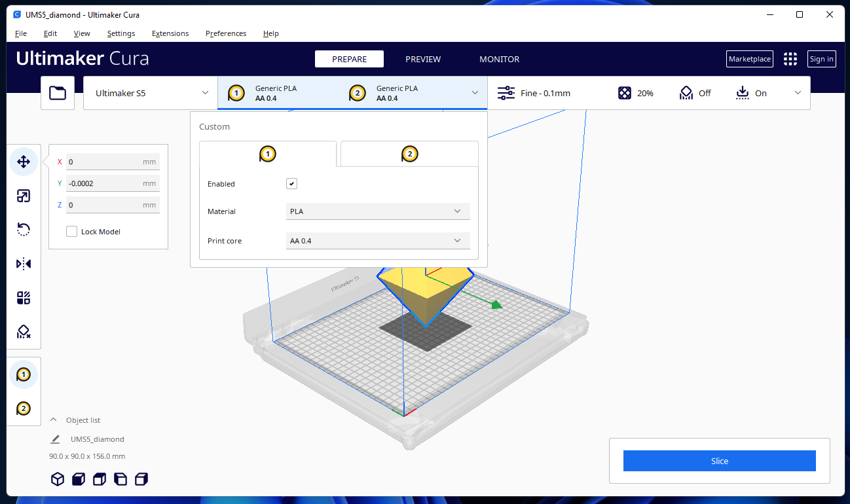Toggle the extruder Enabled checkbox
This screenshot has width=850, height=504.
pyautogui.click(x=292, y=184)
